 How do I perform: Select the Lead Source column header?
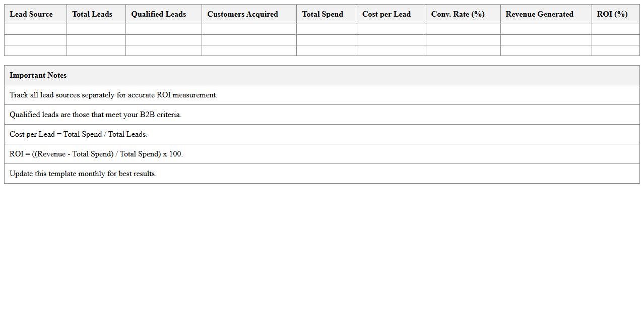click(x=31, y=14)
